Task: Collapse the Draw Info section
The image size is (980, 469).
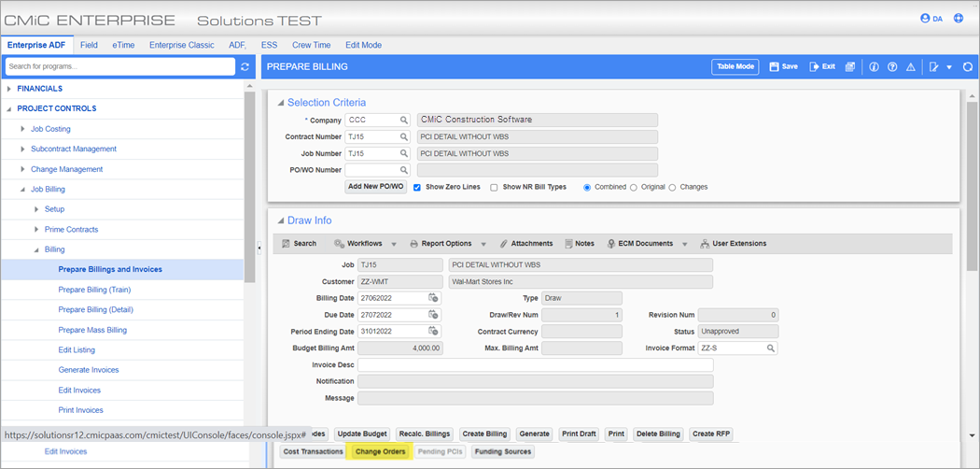Action: tap(281, 220)
